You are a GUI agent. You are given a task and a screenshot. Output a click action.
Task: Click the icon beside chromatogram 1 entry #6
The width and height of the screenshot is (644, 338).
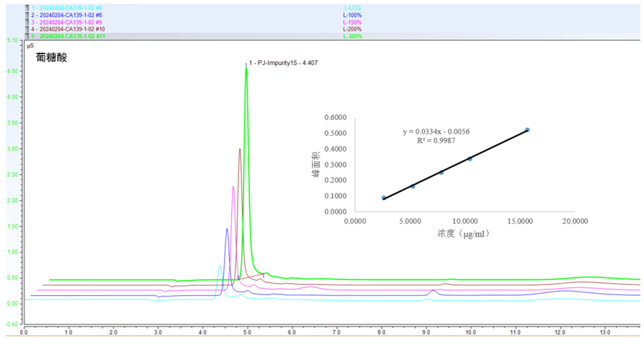tap(26, 7)
